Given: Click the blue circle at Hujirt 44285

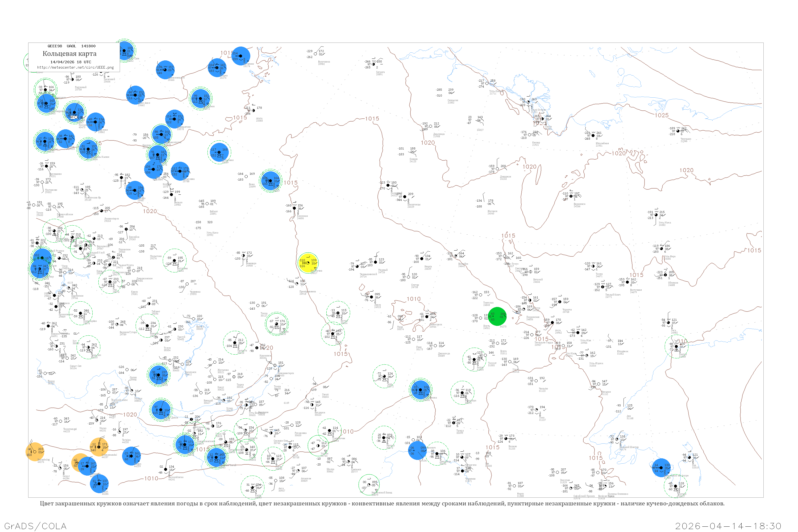Looking at the screenshot, I should point(99,484).
